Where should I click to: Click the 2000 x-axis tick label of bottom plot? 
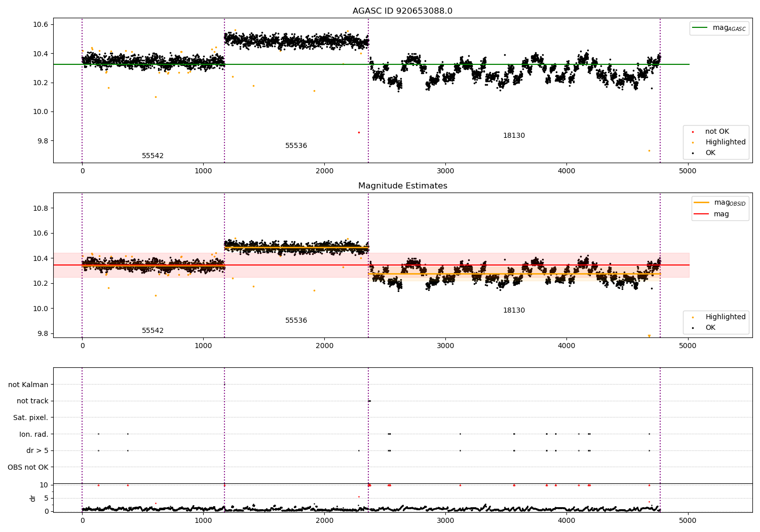tap(324, 520)
